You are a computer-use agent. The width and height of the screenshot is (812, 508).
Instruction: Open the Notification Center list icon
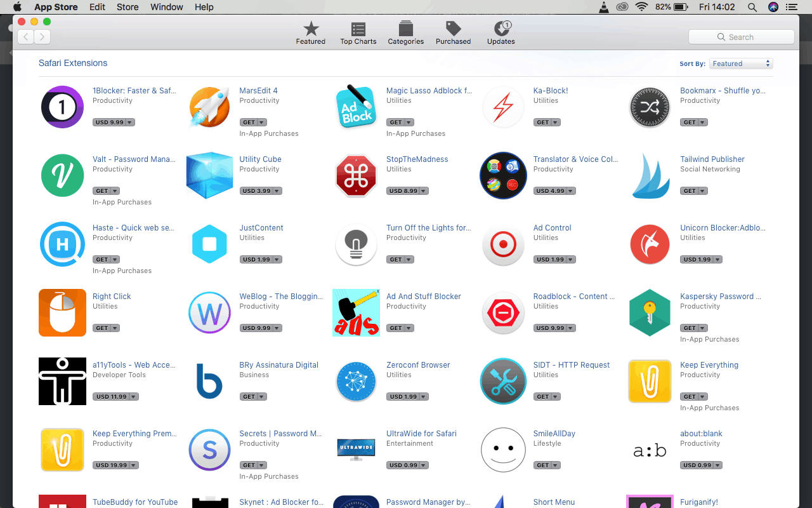click(792, 7)
